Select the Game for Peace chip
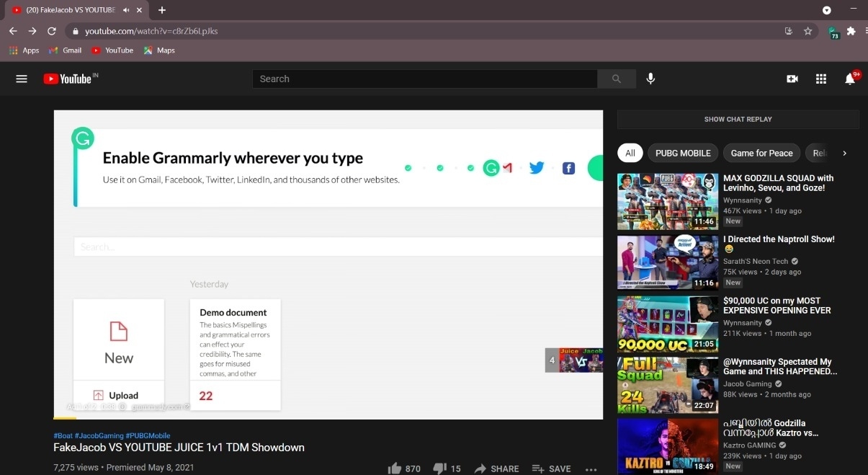 coord(761,153)
